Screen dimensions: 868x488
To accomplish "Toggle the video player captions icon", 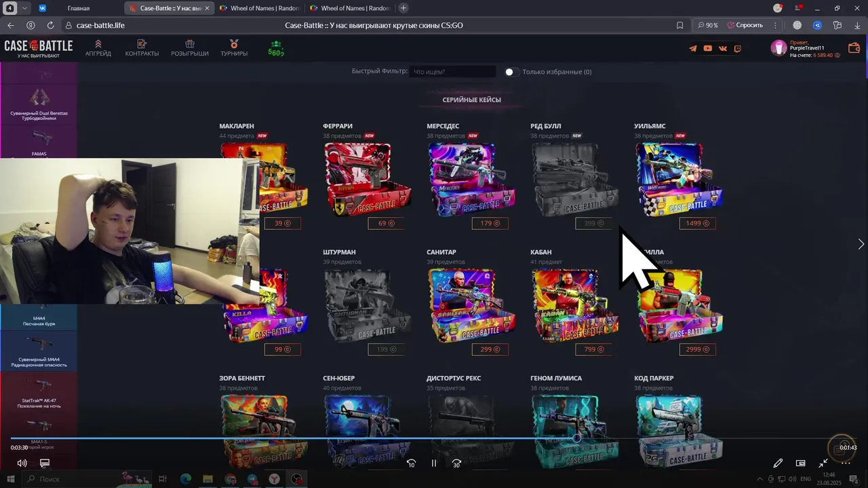I will tap(45, 463).
